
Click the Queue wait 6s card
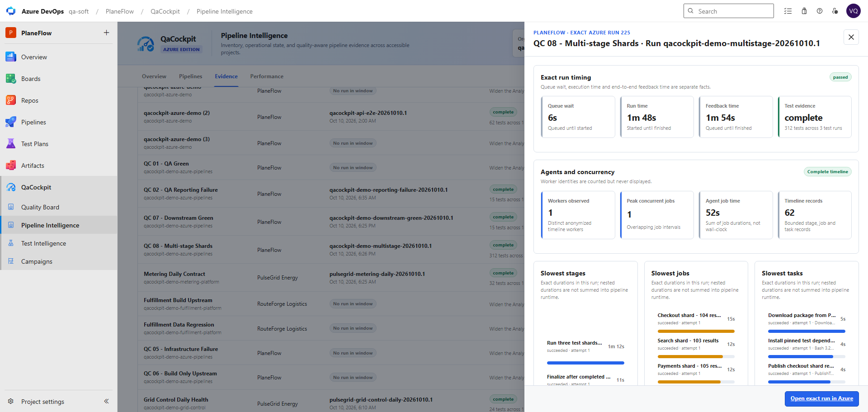(x=578, y=117)
